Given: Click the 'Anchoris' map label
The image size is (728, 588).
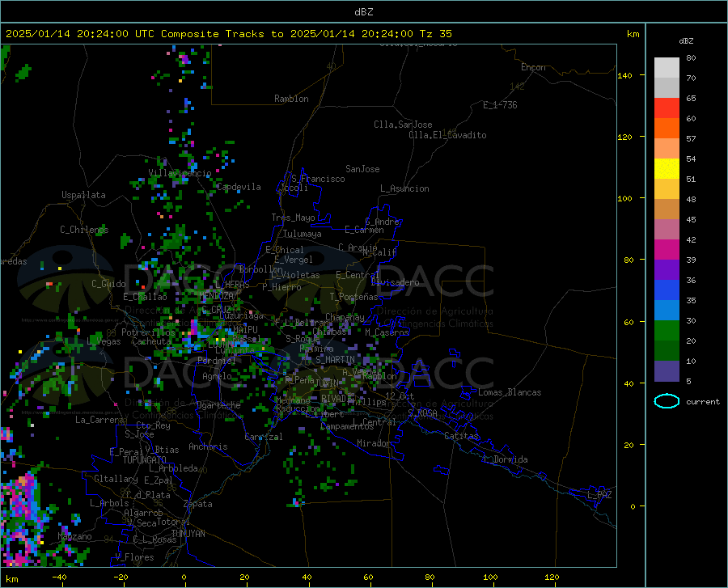Looking at the screenshot, I should [208, 446].
